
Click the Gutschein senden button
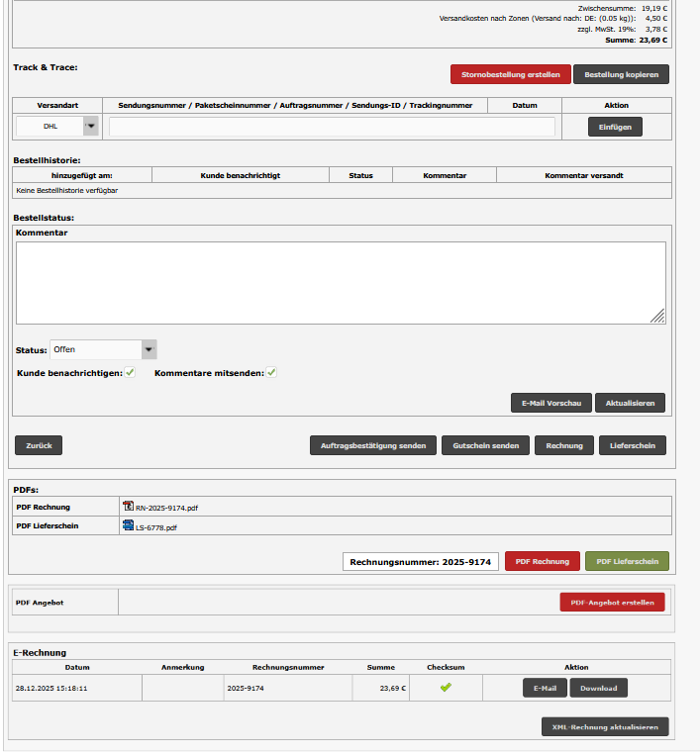(485, 445)
